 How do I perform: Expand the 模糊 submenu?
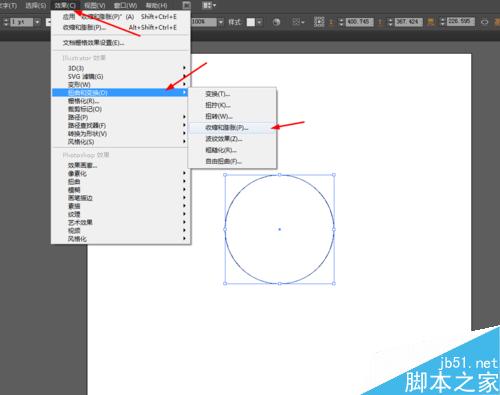(121, 190)
